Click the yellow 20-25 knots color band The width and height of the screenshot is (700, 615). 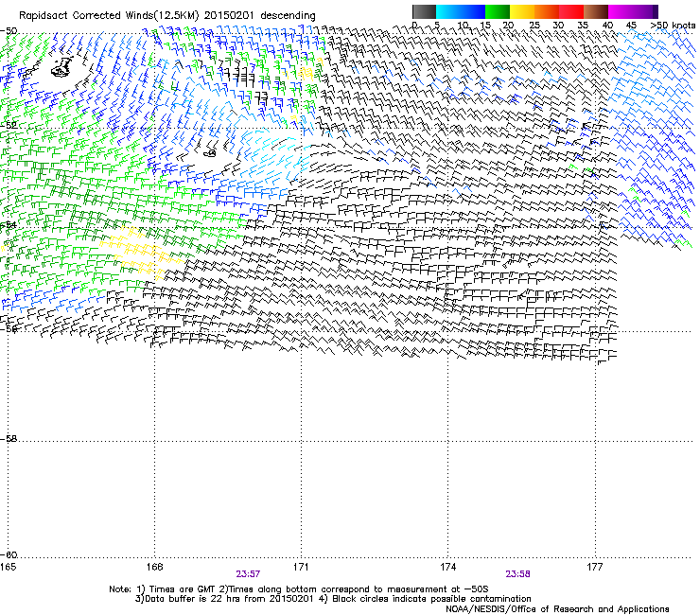tap(522, 11)
